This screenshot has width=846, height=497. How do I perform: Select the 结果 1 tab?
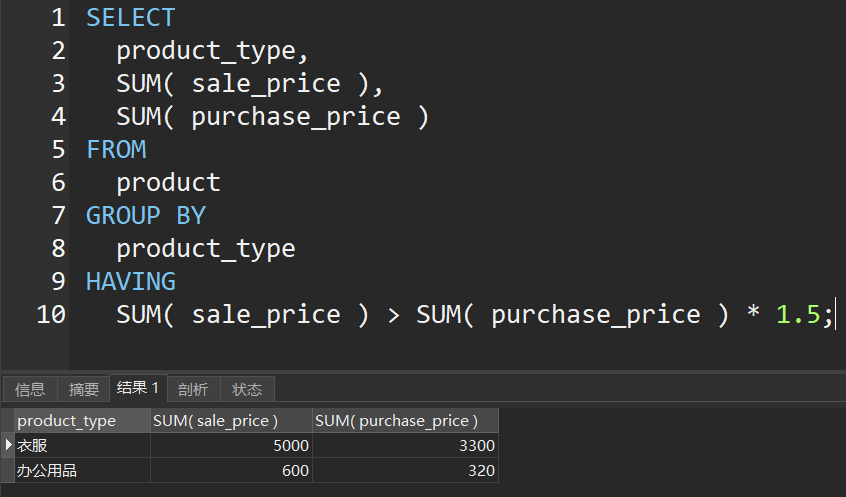click(138, 388)
